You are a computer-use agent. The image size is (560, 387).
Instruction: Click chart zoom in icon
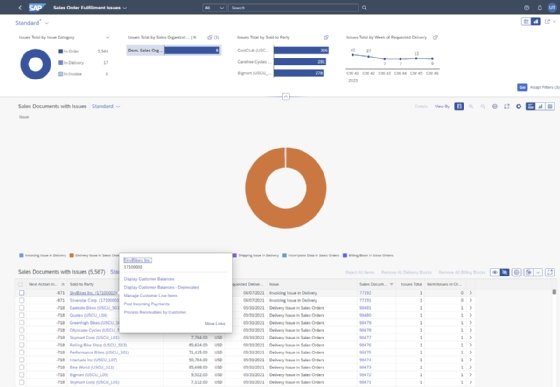point(471,106)
